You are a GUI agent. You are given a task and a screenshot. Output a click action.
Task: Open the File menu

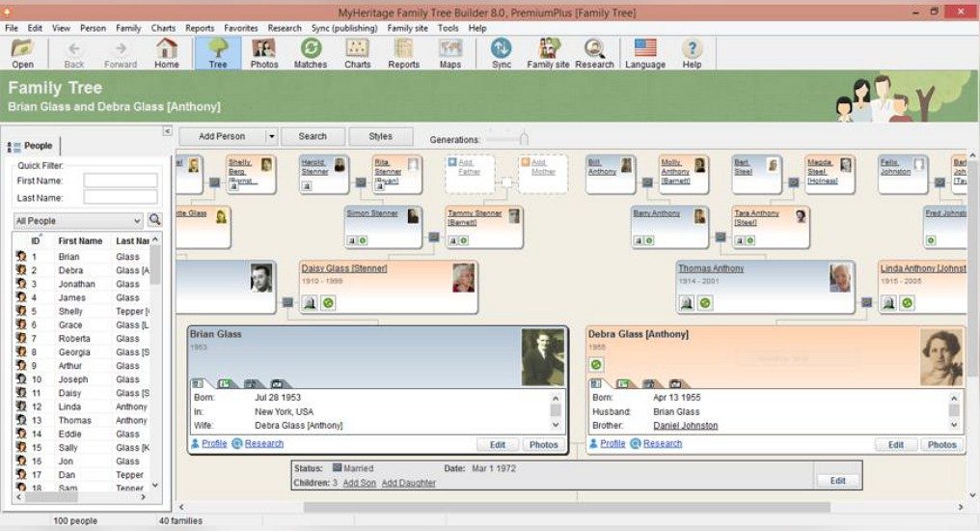12,28
